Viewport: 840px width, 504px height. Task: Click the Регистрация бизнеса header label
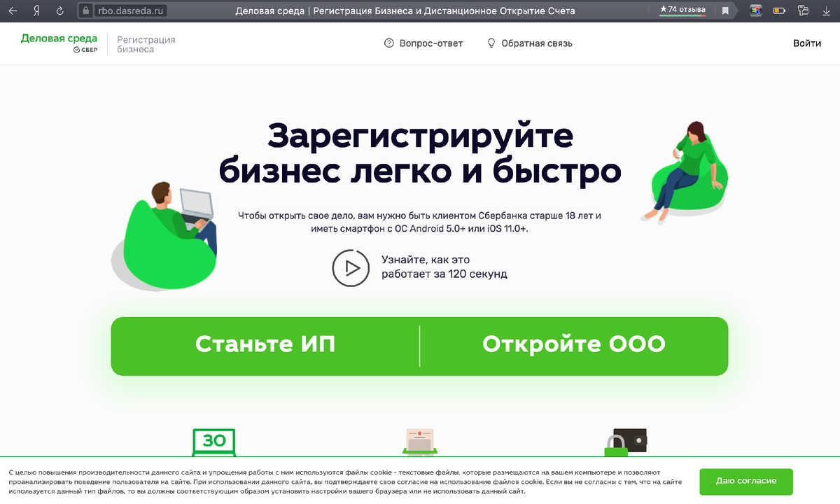click(146, 45)
